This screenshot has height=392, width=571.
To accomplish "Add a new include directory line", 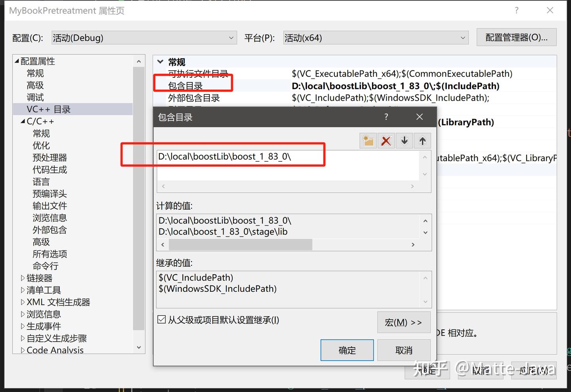I will click(368, 140).
